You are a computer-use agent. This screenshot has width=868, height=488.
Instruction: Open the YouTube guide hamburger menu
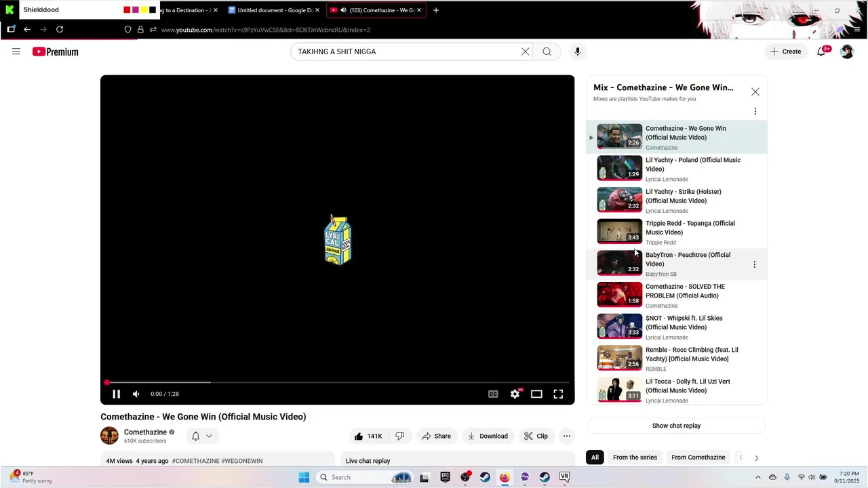point(16,52)
